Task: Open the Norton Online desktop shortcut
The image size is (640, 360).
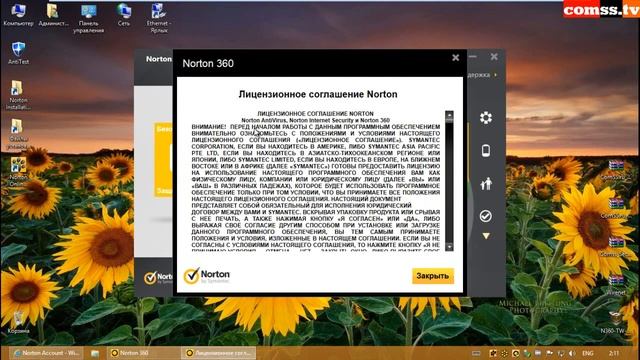Action: pyautogui.click(x=18, y=172)
